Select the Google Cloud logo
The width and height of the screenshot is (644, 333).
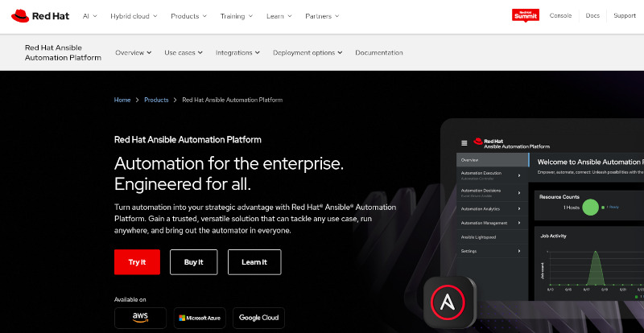pyautogui.click(x=258, y=318)
